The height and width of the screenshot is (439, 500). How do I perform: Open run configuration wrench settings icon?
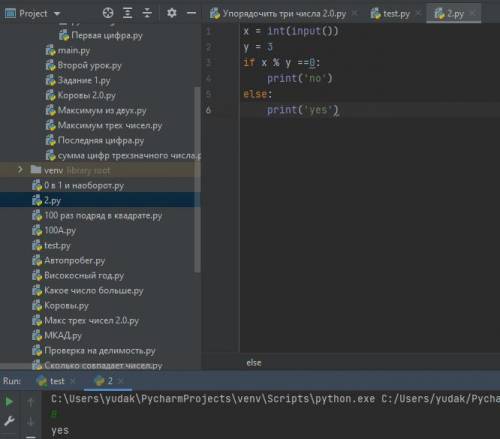tap(9, 422)
